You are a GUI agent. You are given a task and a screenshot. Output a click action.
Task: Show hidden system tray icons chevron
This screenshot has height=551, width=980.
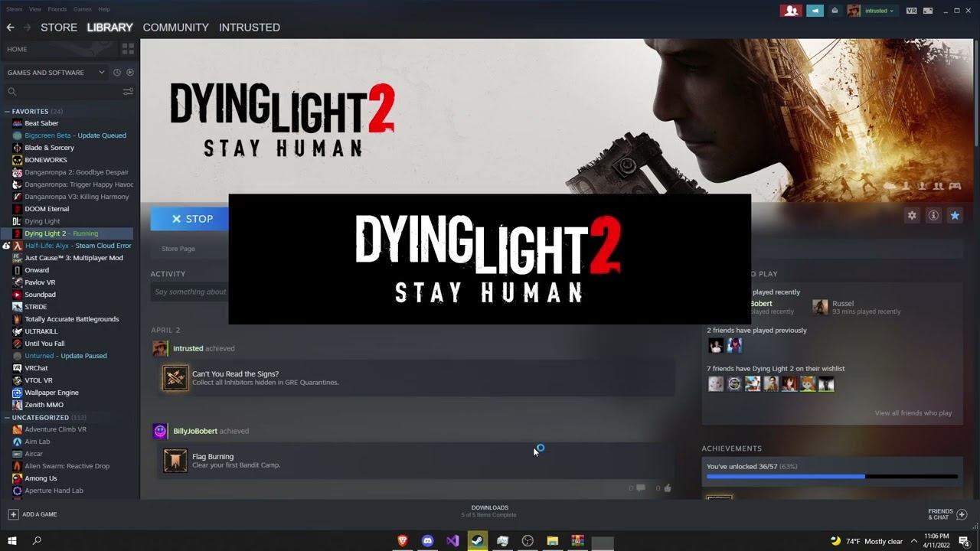(914, 541)
